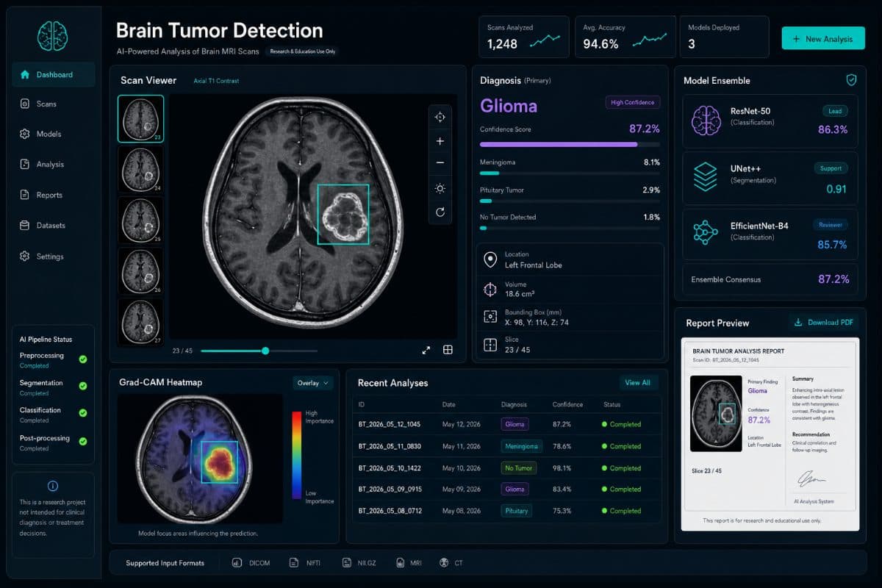Expand the scan viewer to fullscreen
Screen dimensions: 882x588
point(426,351)
